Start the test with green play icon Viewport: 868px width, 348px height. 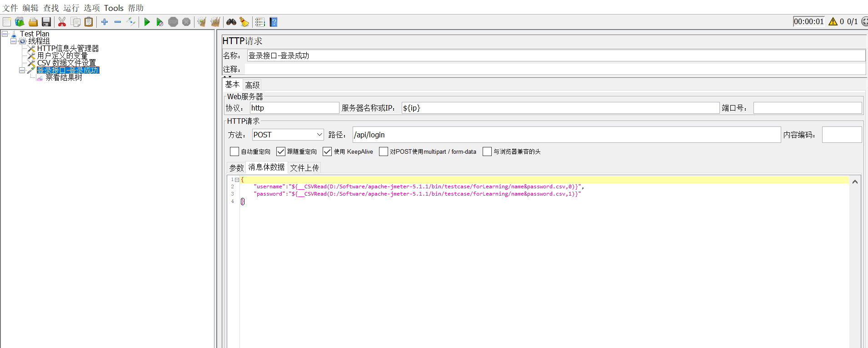[x=147, y=22]
